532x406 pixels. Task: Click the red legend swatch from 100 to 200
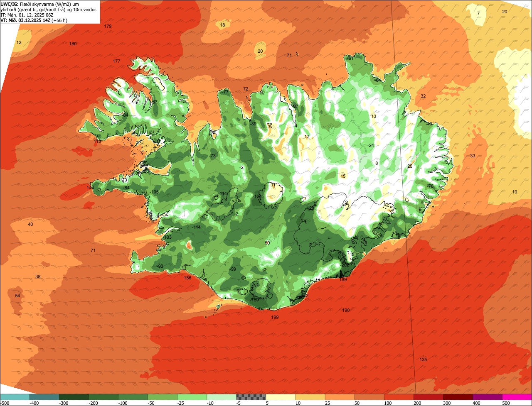(399, 397)
